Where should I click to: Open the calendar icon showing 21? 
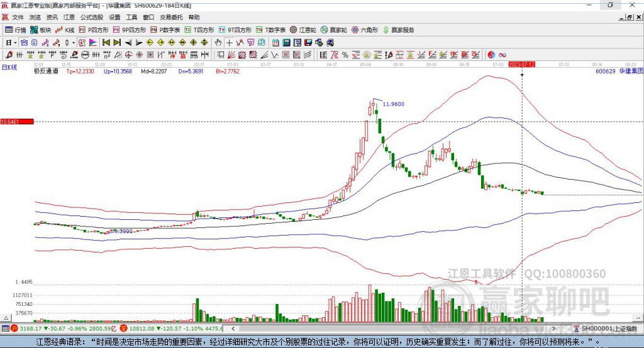point(275,43)
